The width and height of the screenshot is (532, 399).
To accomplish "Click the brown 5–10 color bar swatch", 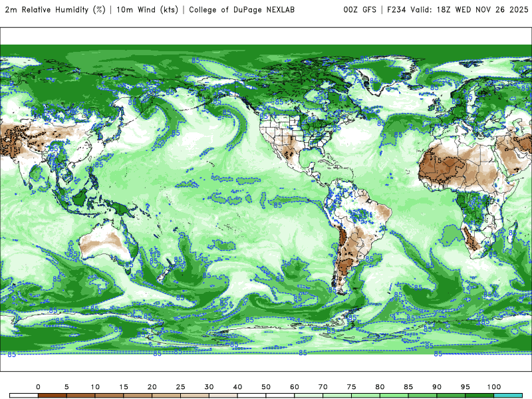I will tap(80, 396).
